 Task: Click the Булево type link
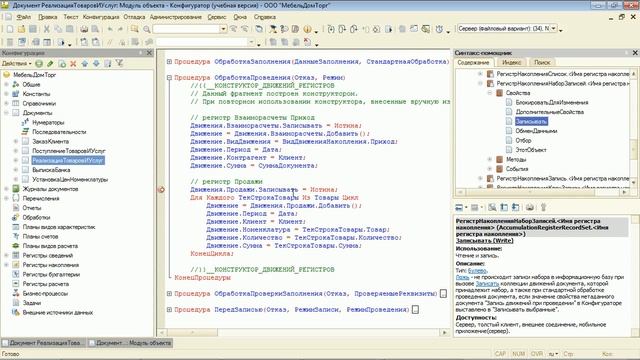tap(477, 271)
